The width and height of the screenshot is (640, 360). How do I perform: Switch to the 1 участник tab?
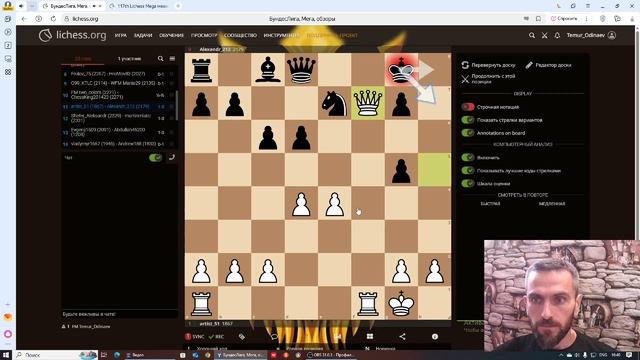coord(129,59)
